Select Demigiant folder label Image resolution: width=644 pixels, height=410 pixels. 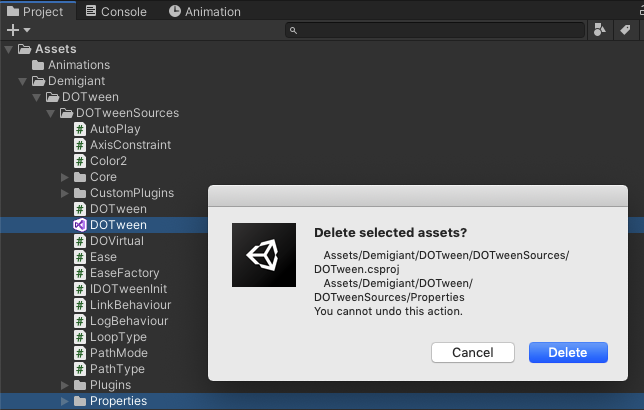(x=76, y=81)
